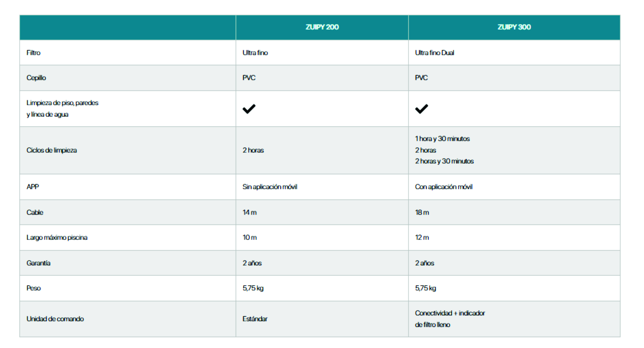Click the Largo máximo piscina label

tap(57, 237)
